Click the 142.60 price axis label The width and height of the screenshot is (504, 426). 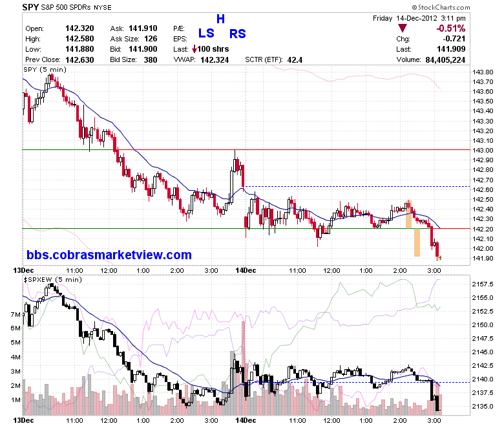(x=483, y=189)
